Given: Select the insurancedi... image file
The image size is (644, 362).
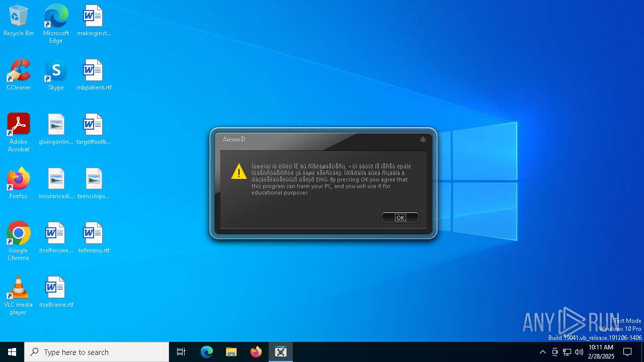Looking at the screenshot, I should pos(56,184).
